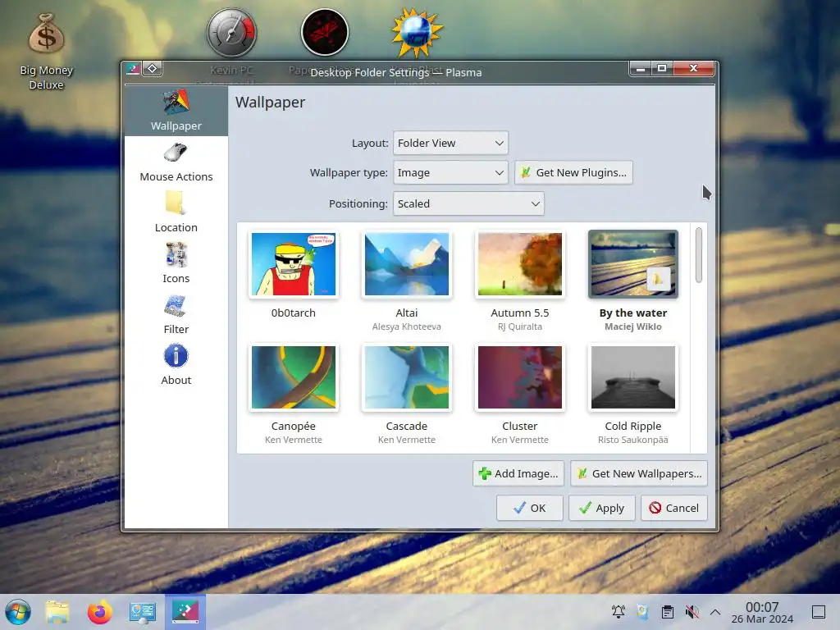
Task: Confirm settings with the OK button
Action: click(529, 508)
